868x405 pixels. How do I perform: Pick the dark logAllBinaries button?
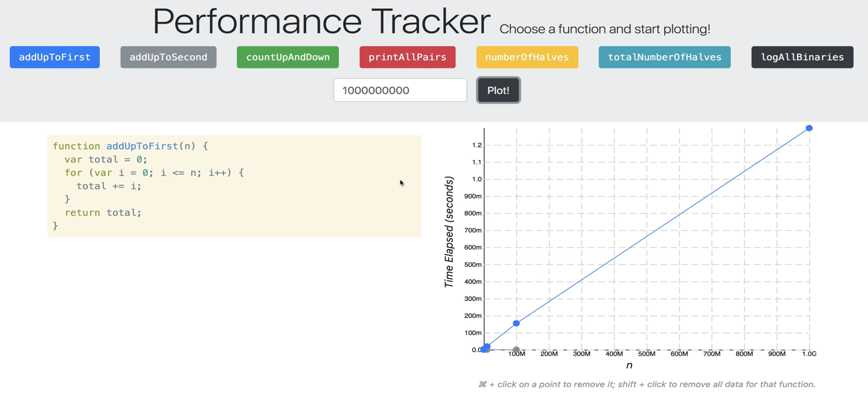tap(802, 57)
